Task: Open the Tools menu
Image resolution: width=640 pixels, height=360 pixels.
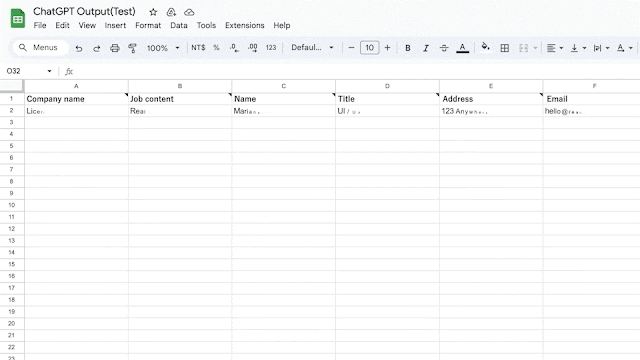Action: 206,25
